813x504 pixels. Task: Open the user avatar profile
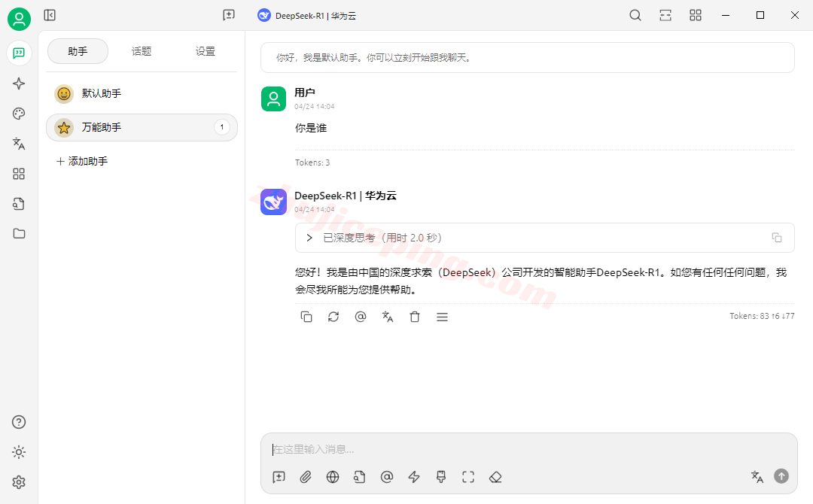(19, 19)
